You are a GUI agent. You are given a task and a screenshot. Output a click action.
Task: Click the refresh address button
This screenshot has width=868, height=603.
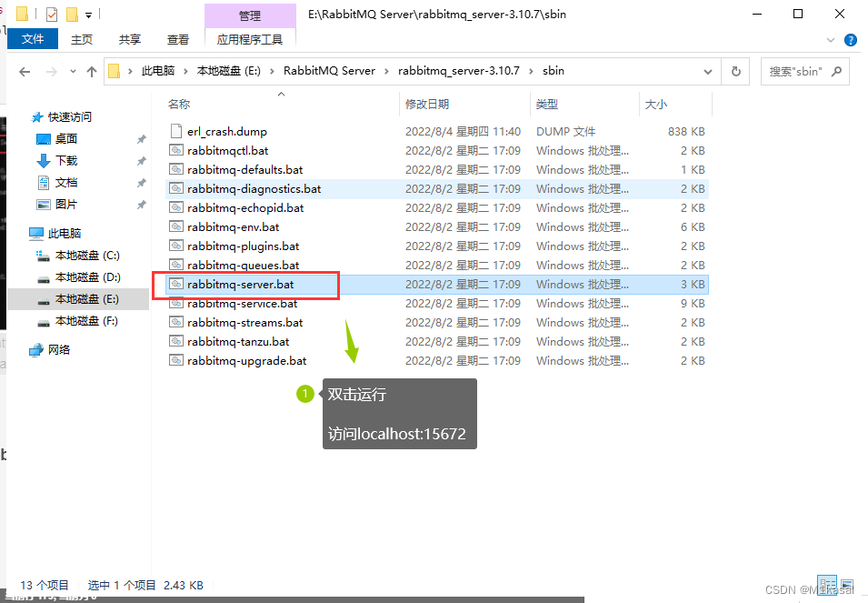click(x=735, y=72)
